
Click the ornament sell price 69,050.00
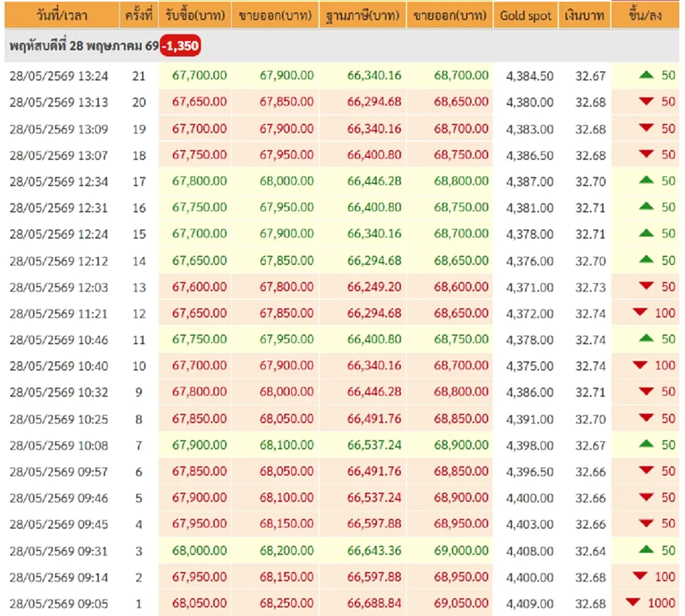[x=461, y=603]
